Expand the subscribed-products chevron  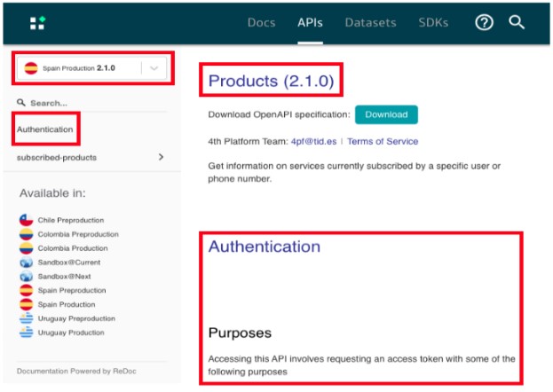pos(162,157)
